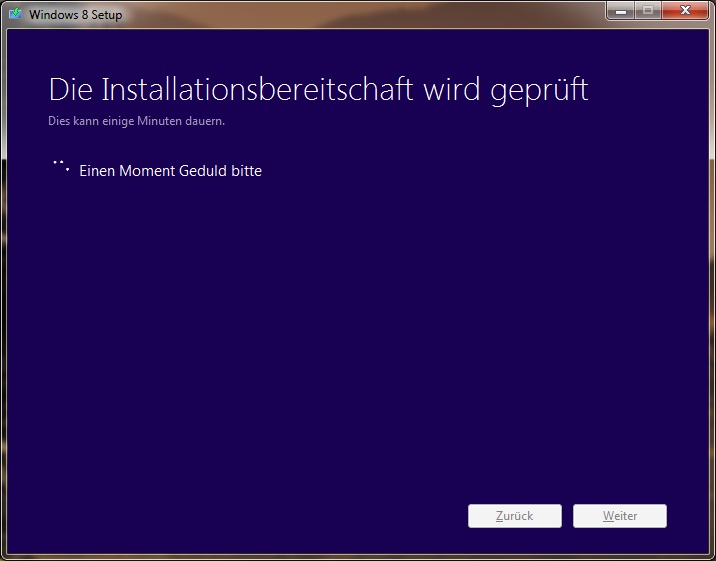
Task: Click the underlined 'Z' in Zurück
Action: [499, 517]
